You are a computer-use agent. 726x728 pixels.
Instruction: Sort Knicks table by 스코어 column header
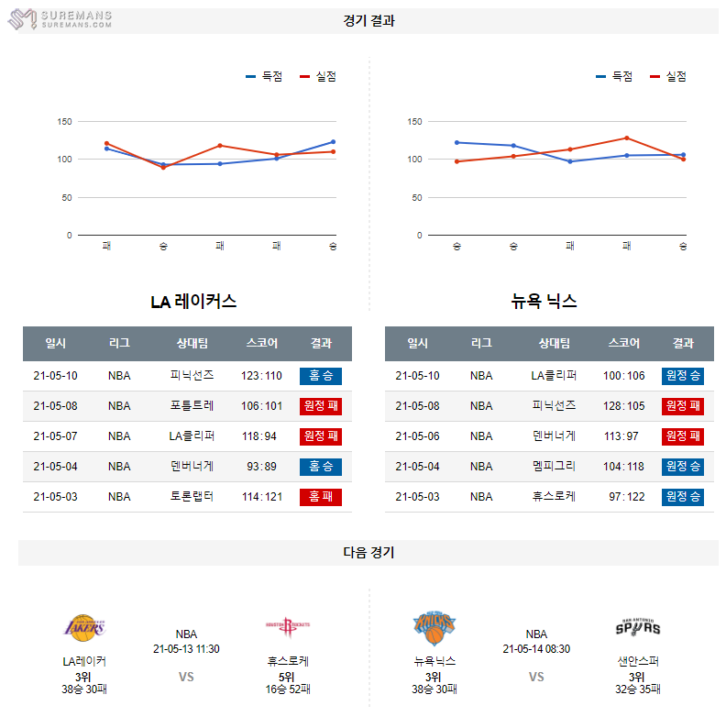tap(624, 344)
